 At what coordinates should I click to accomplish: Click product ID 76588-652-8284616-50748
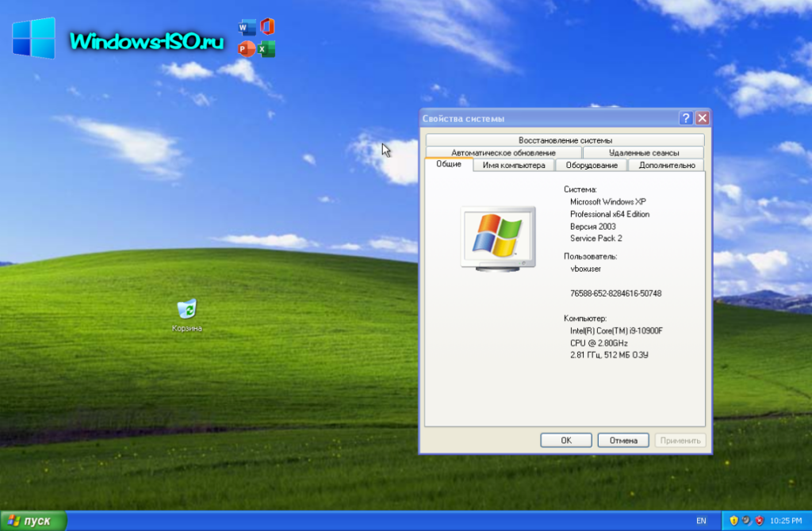(x=615, y=293)
